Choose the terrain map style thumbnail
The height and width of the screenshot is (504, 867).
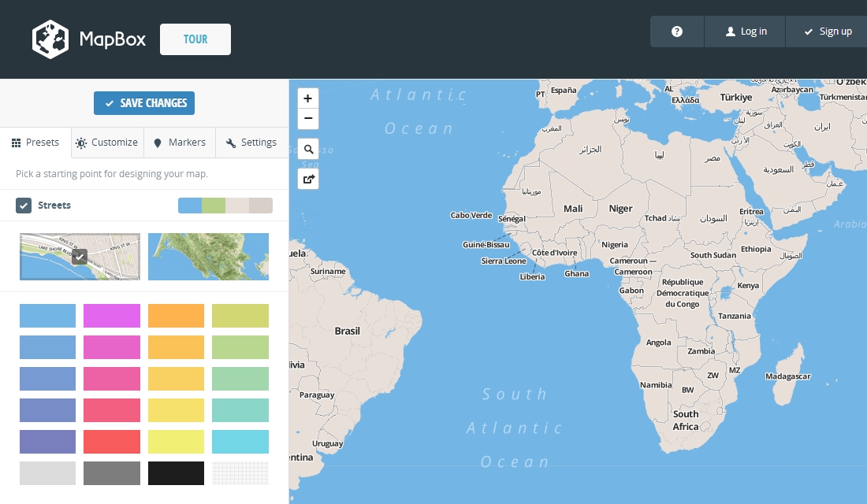tap(208, 257)
